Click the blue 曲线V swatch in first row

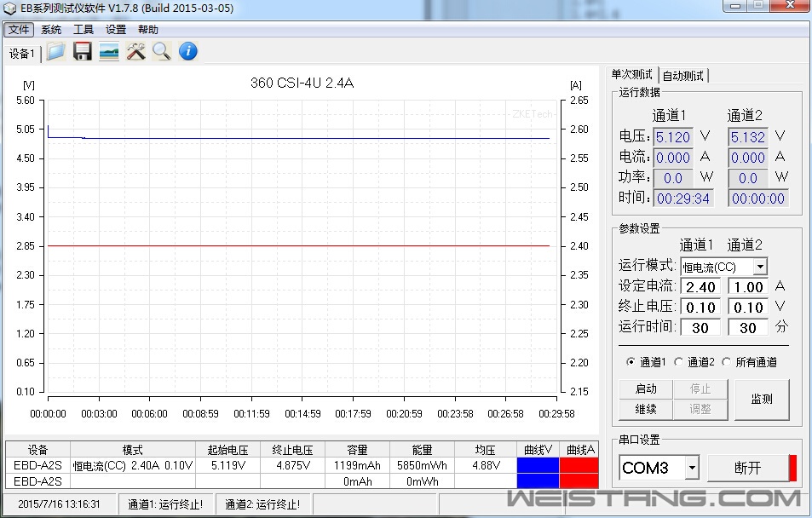click(538, 465)
